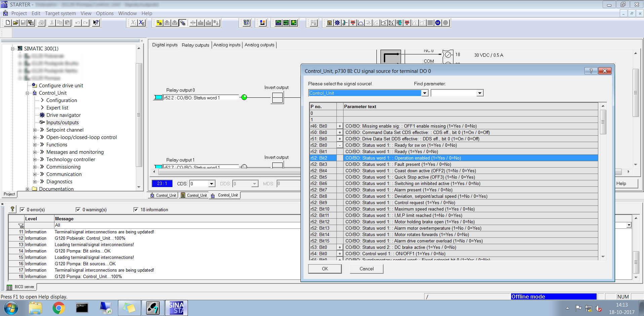Click the green Relay output 0 status indicator
Image resolution: width=644 pixels, height=316 pixels.
click(244, 97)
